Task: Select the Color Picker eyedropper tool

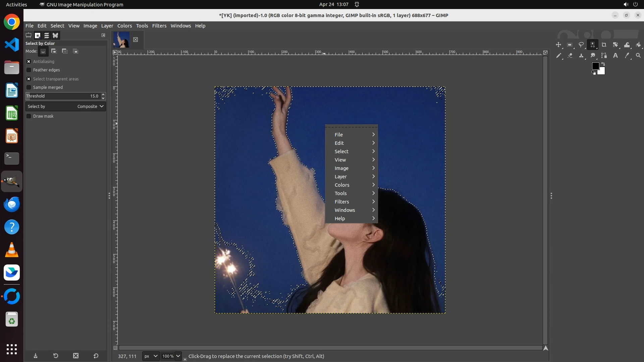Action: pos(627,56)
